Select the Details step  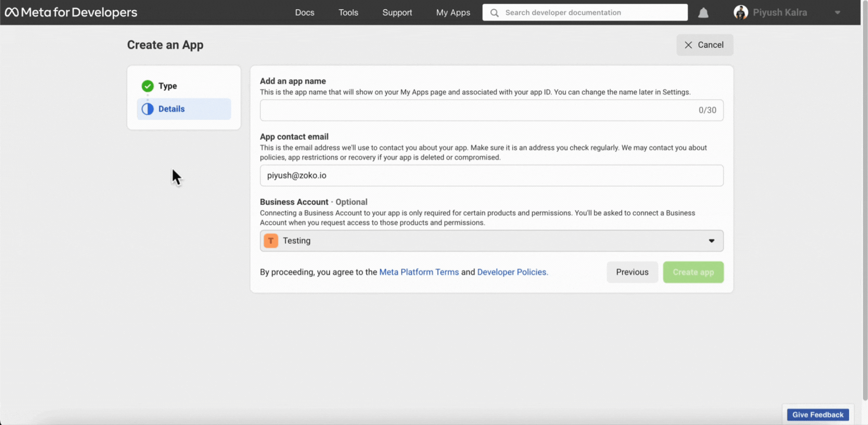184,109
